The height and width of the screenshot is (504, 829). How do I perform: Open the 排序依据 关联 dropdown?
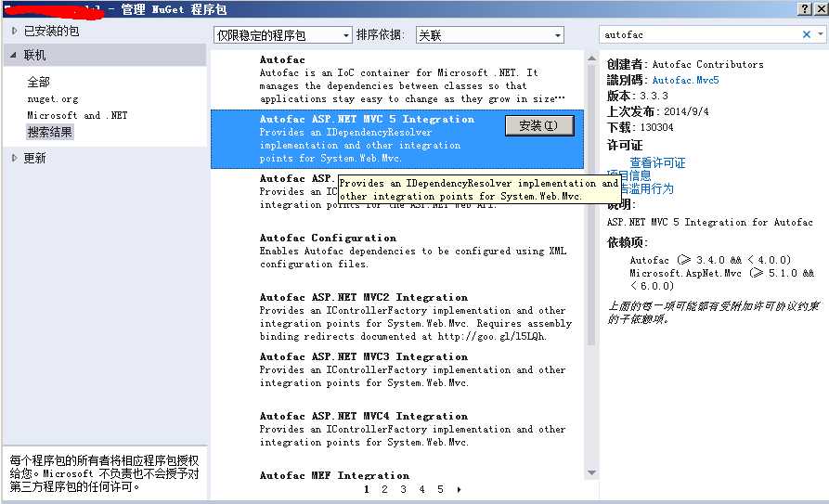pyautogui.click(x=489, y=35)
